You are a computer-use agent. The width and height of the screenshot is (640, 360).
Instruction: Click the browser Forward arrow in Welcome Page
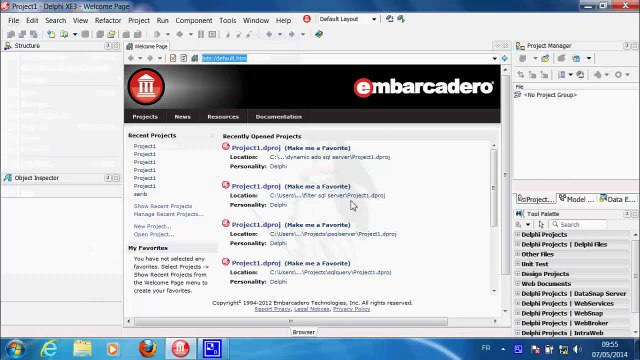tap(150, 58)
